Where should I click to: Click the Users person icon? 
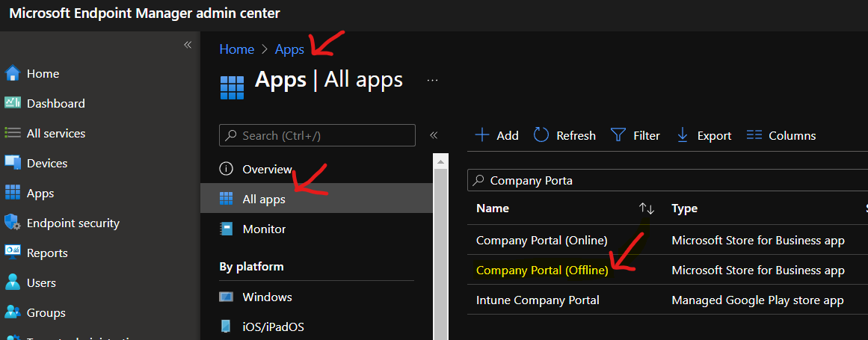pos(12,282)
